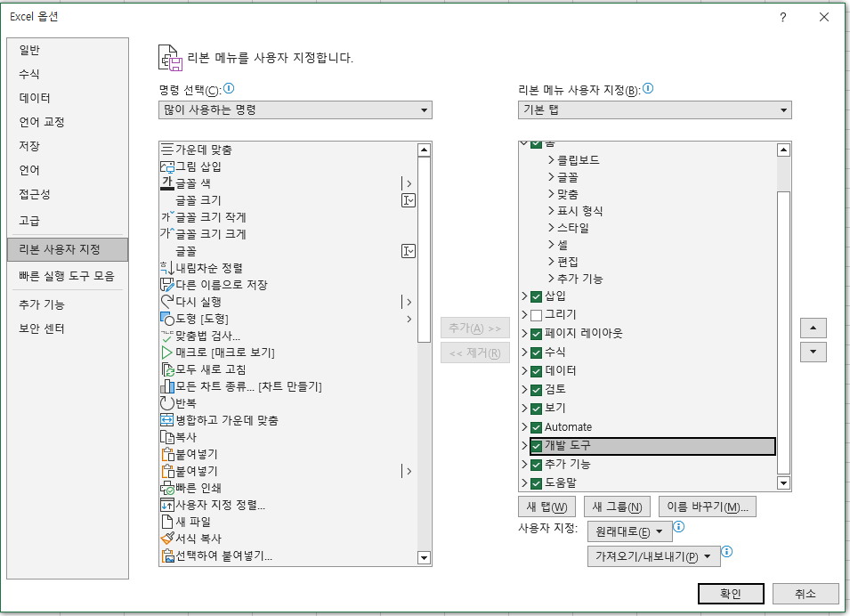
Task: Click the 매크로 보기 play icon
Action: point(167,353)
